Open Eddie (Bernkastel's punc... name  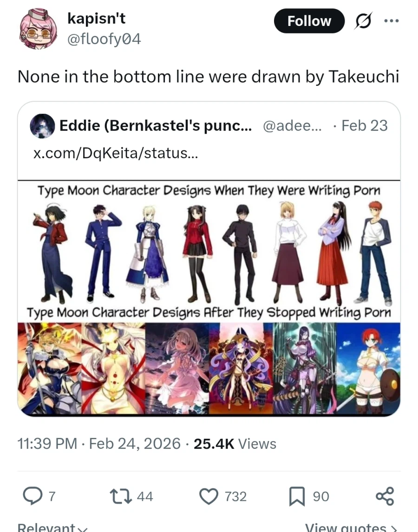coord(156,125)
